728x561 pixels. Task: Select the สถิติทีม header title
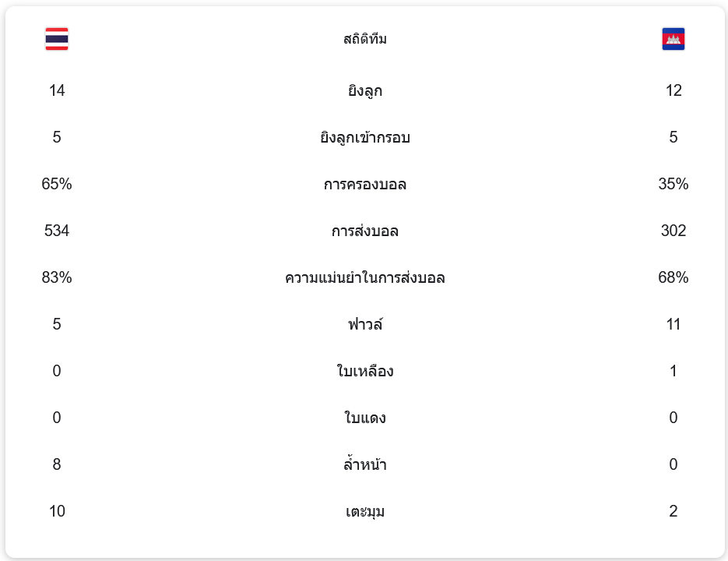pos(364,39)
